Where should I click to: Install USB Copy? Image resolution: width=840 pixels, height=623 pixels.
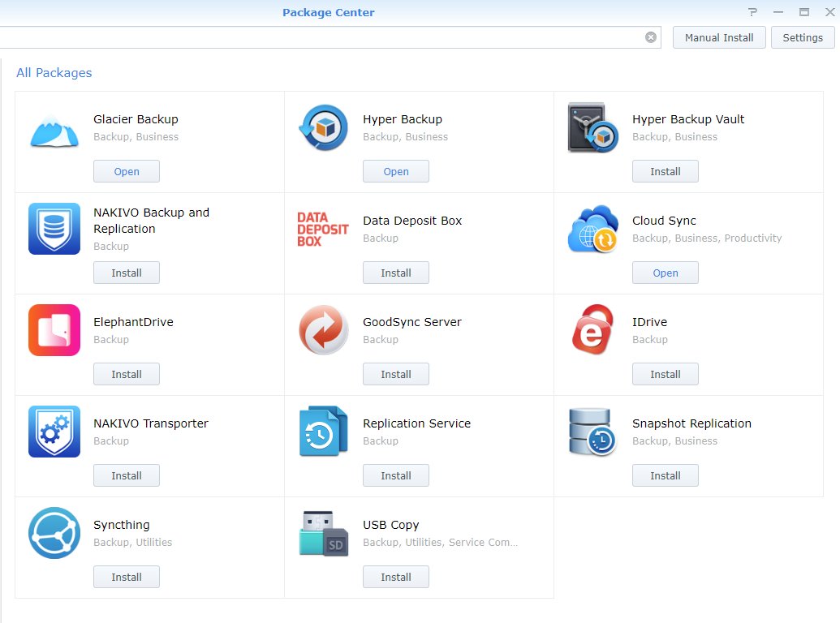tap(396, 577)
